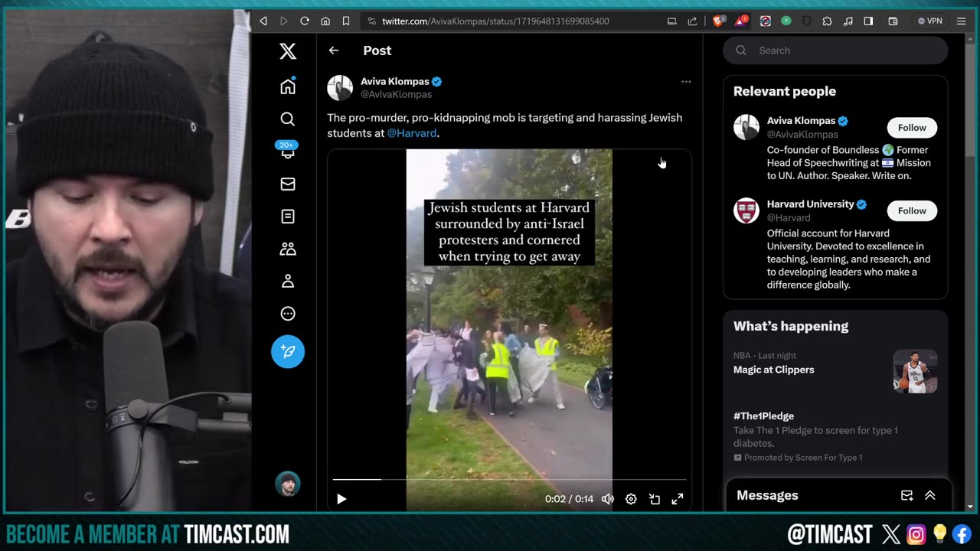Screen dimensions: 980x551
Task: Open the music note playlist icon
Action: [x=848, y=21]
